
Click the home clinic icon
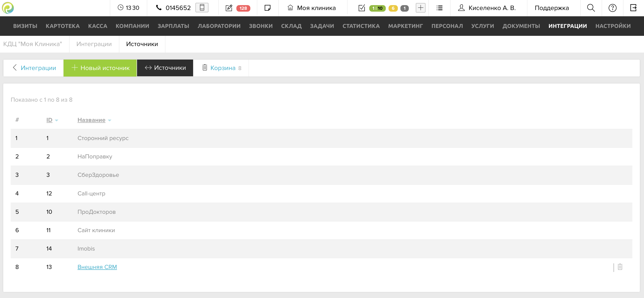290,8
